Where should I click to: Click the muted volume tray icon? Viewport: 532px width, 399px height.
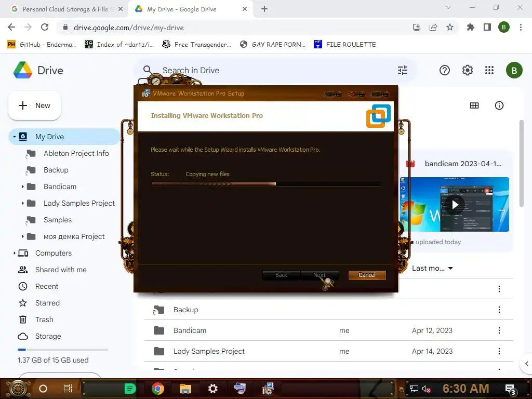click(426, 389)
